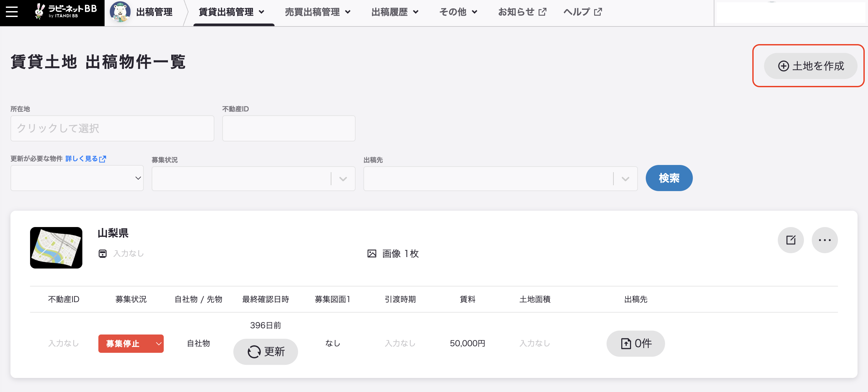
Task: Click 50,000円 rent value
Action: pos(467,343)
